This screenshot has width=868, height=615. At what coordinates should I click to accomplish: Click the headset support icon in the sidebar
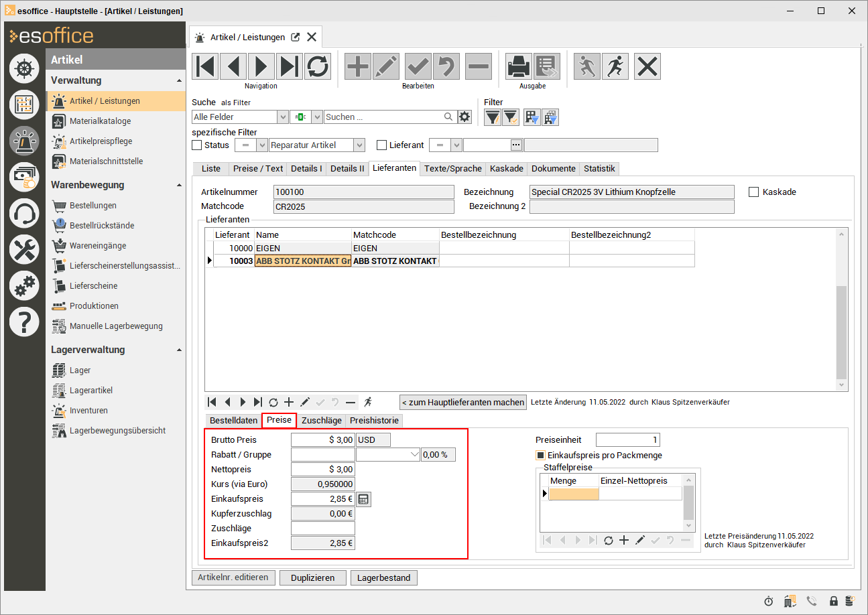click(24, 214)
